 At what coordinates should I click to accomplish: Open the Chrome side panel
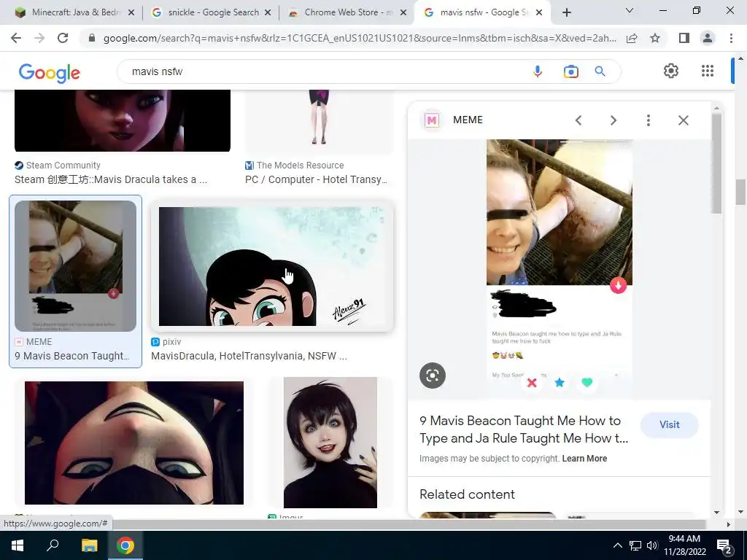click(684, 38)
